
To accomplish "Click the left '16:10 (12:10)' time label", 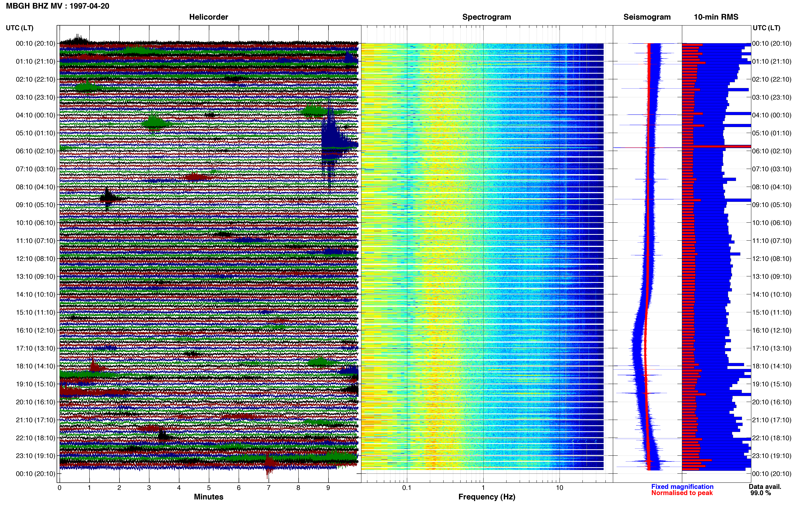I will [x=36, y=330].
